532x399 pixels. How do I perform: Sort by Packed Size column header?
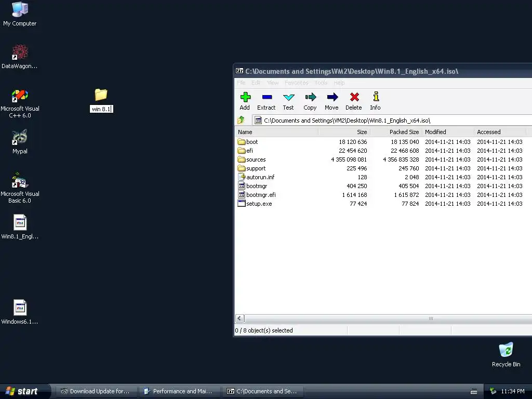pos(396,132)
